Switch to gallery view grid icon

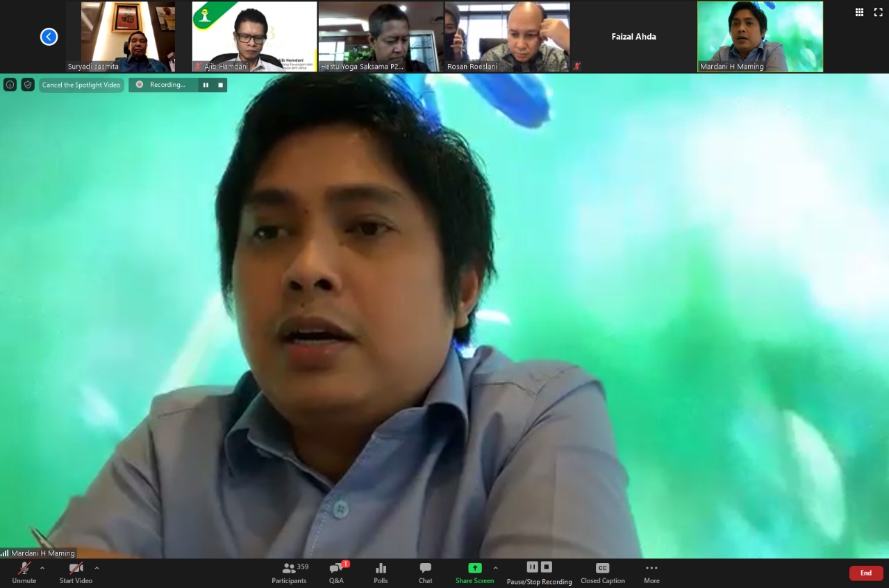(x=859, y=12)
